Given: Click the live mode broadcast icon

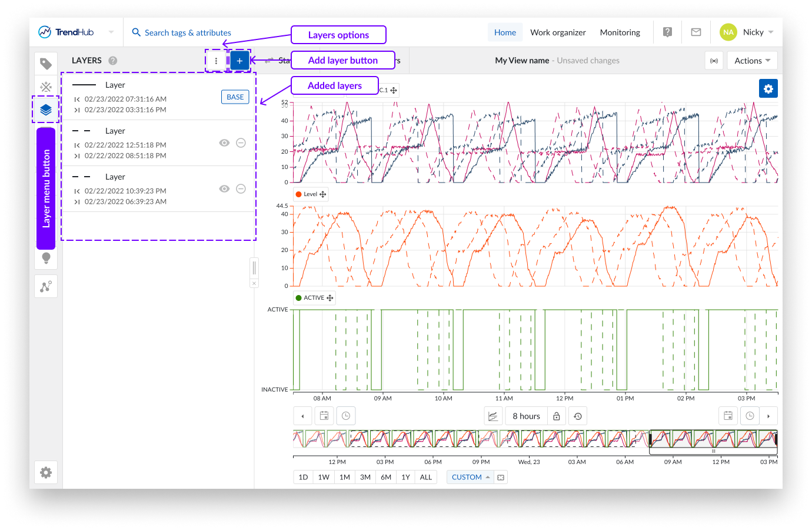Looking at the screenshot, I should coord(714,61).
